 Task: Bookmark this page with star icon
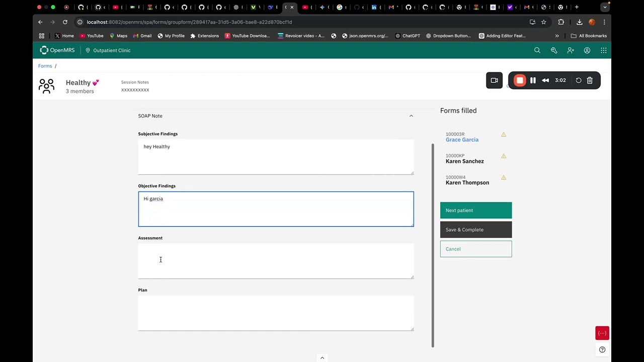(x=543, y=22)
